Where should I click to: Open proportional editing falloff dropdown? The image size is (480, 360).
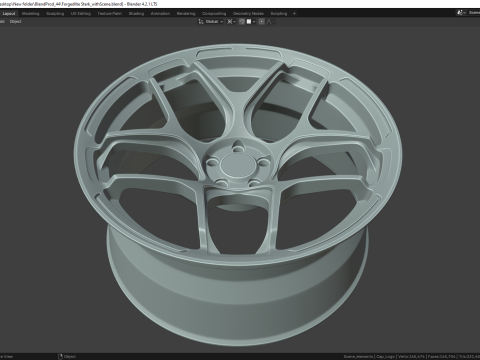[271, 22]
